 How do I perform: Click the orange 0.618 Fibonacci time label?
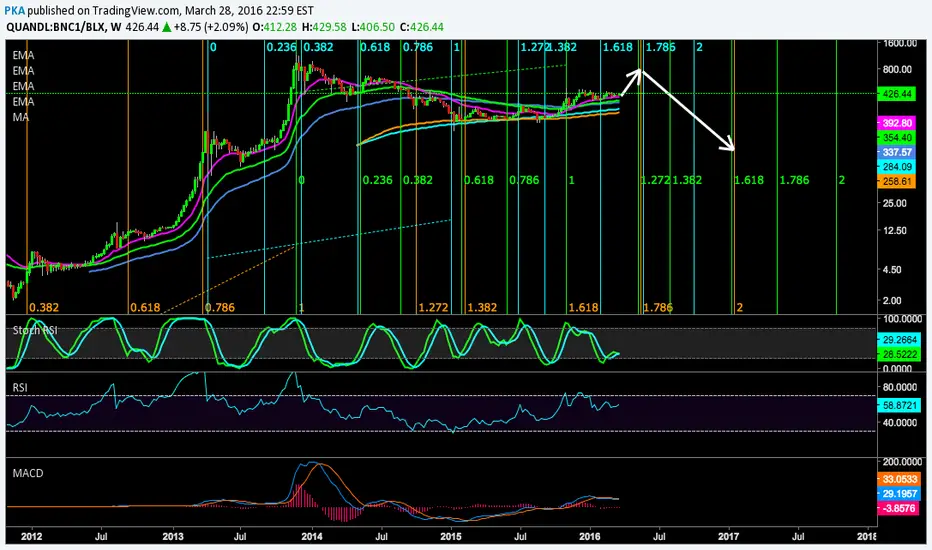tap(145, 307)
